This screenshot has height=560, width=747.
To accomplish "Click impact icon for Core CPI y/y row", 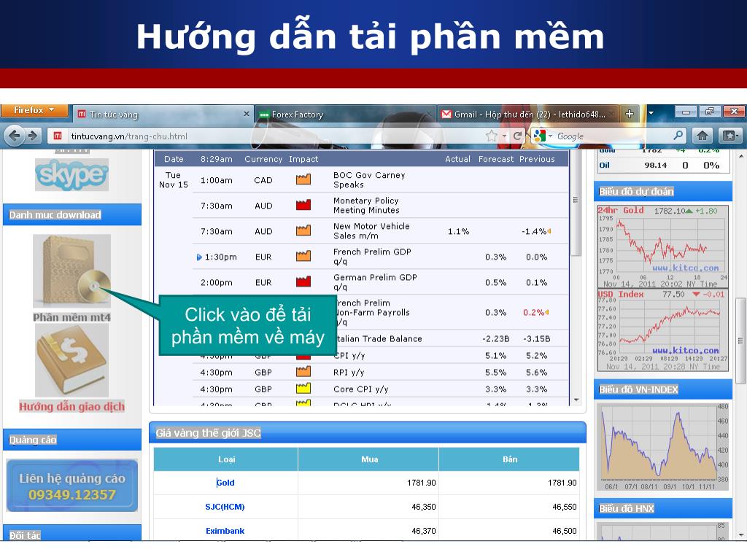I will [303, 389].
